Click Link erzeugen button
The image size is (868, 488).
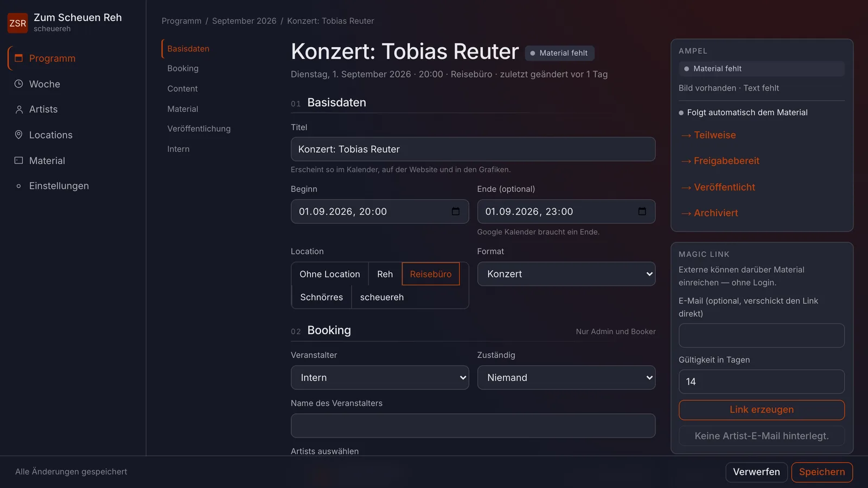click(x=762, y=410)
